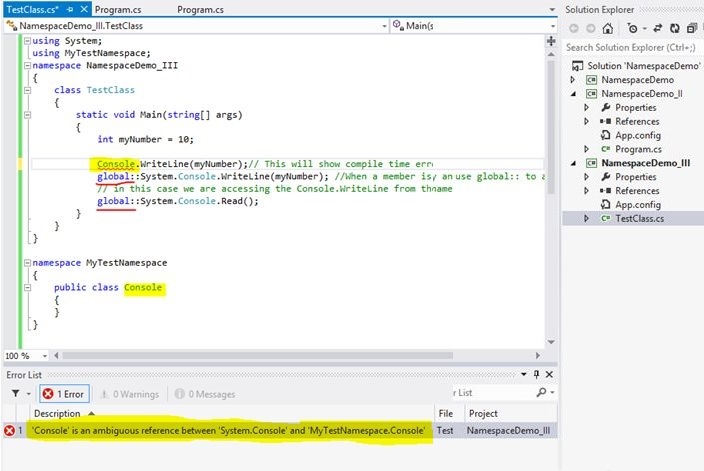Image resolution: width=704 pixels, height=471 pixels.
Task: Expand the NamespaceDemo project node
Action: point(572,80)
